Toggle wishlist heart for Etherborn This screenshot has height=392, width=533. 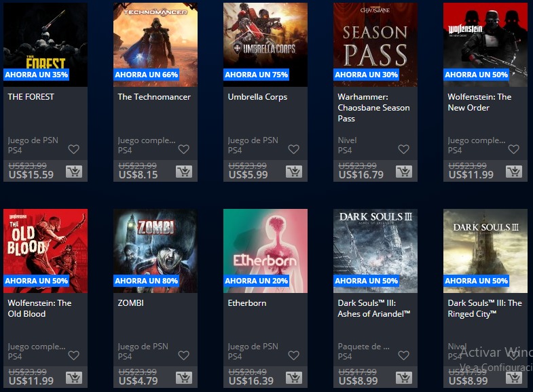pos(294,355)
